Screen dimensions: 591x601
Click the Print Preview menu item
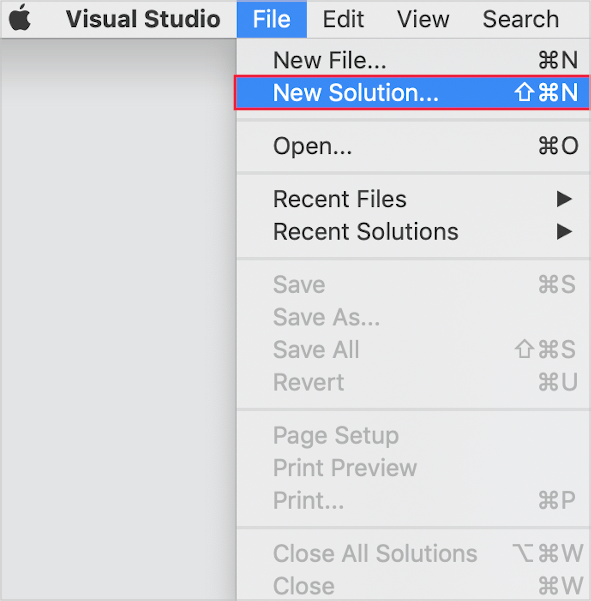(x=413, y=468)
